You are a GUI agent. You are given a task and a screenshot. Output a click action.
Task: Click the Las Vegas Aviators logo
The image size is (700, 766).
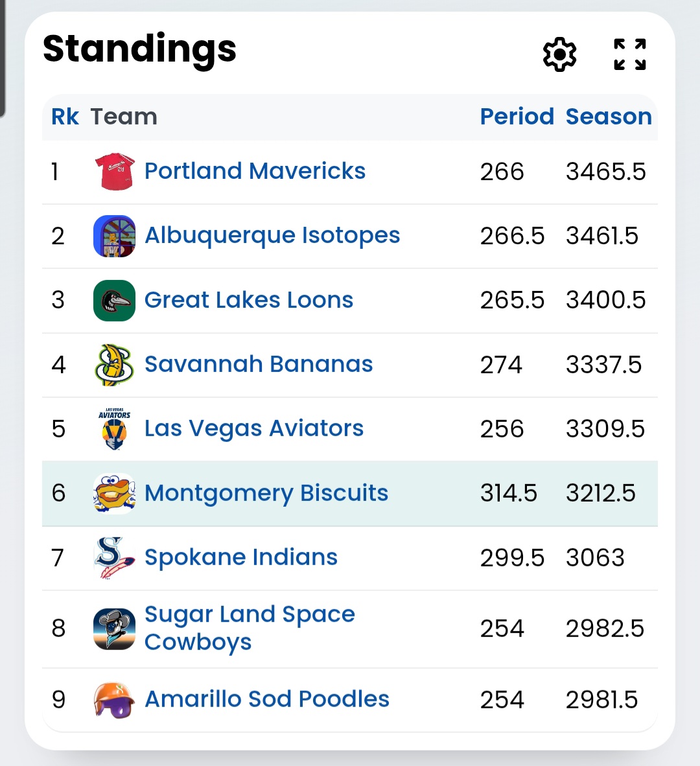(x=114, y=428)
